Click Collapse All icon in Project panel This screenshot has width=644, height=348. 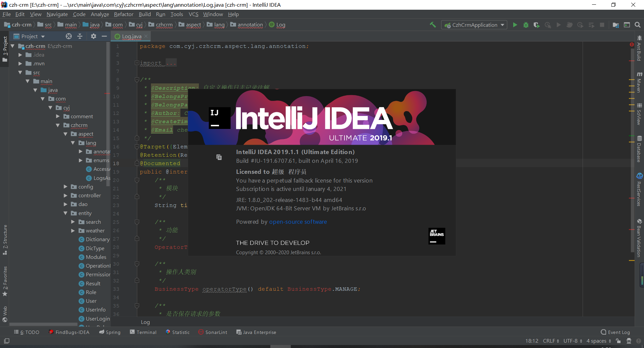point(80,36)
